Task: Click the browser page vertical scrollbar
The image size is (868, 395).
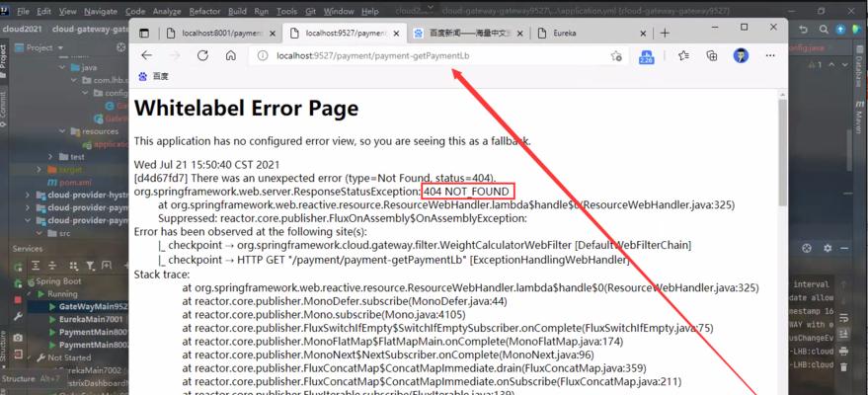Action: [x=782, y=155]
